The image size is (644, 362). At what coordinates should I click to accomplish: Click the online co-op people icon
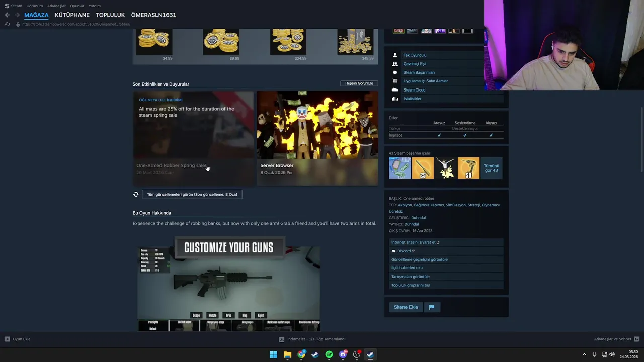point(395,64)
